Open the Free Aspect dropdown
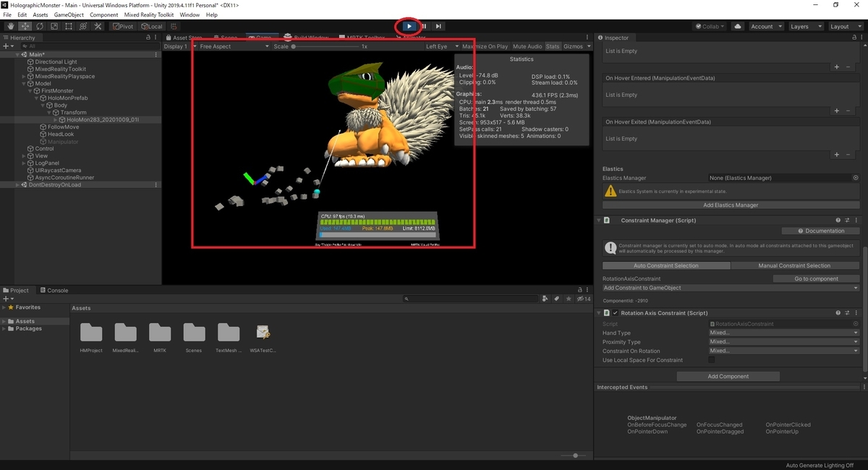Image resolution: width=868 pixels, height=470 pixels. point(234,46)
